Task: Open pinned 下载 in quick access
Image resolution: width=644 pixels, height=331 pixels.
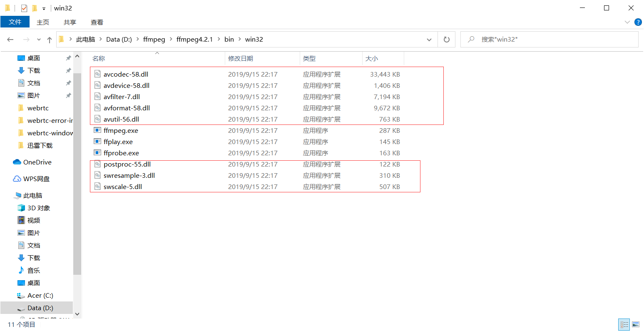Action: (34, 70)
